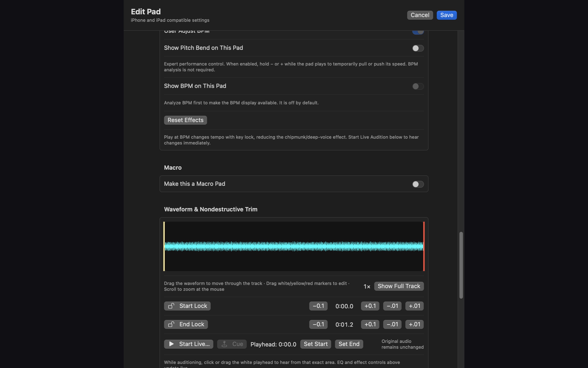Decrease end time by 0.1
588x368 pixels.
(318, 324)
